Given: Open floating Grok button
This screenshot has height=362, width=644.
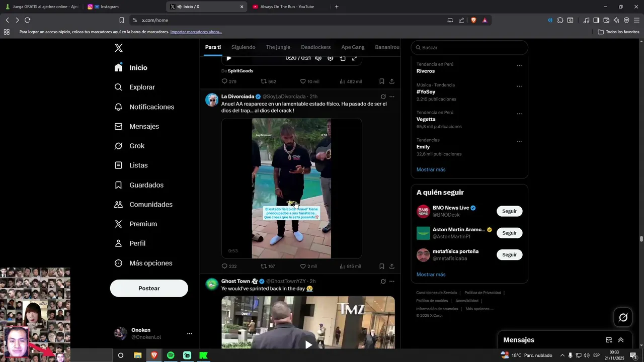Looking at the screenshot, I should (x=623, y=317).
